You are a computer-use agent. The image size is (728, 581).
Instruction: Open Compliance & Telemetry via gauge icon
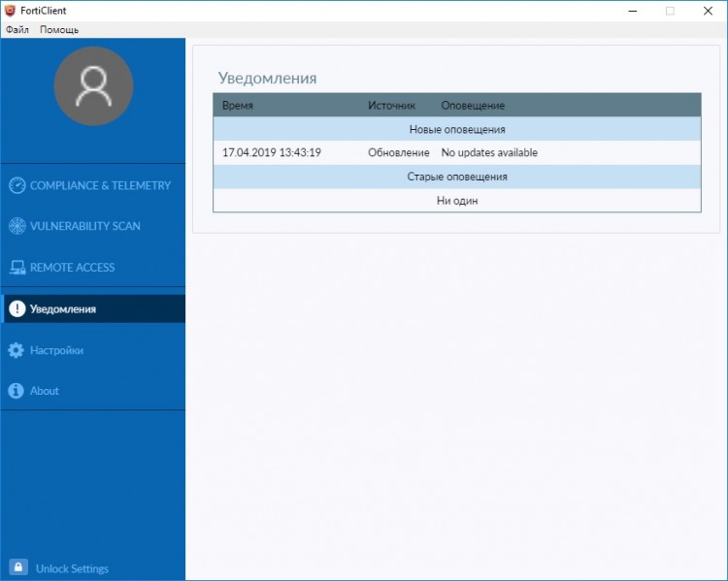point(17,185)
